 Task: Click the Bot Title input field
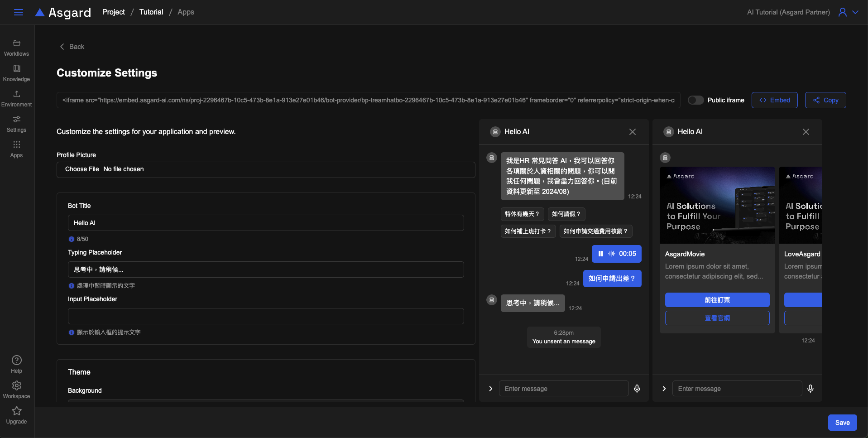[x=266, y=223]
